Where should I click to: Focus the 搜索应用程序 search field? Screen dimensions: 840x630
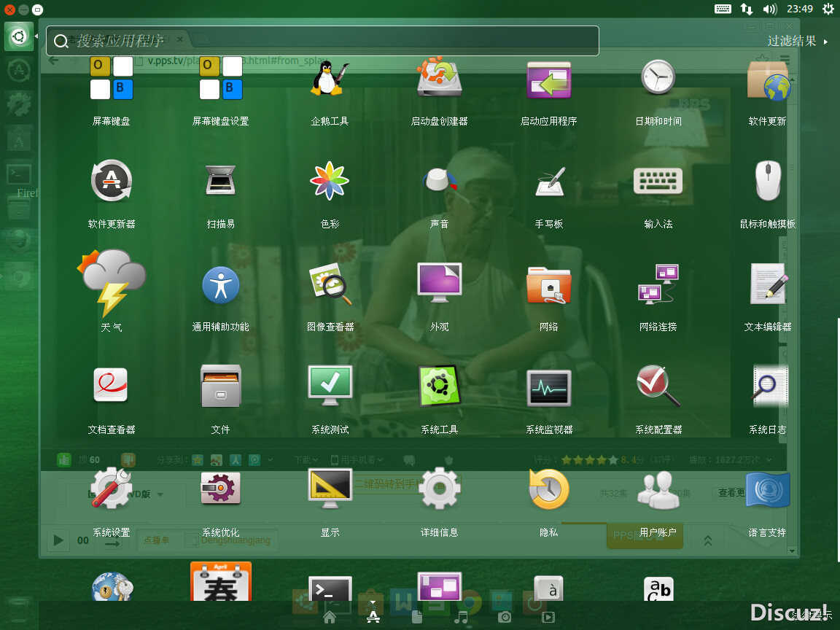(322, 41)
